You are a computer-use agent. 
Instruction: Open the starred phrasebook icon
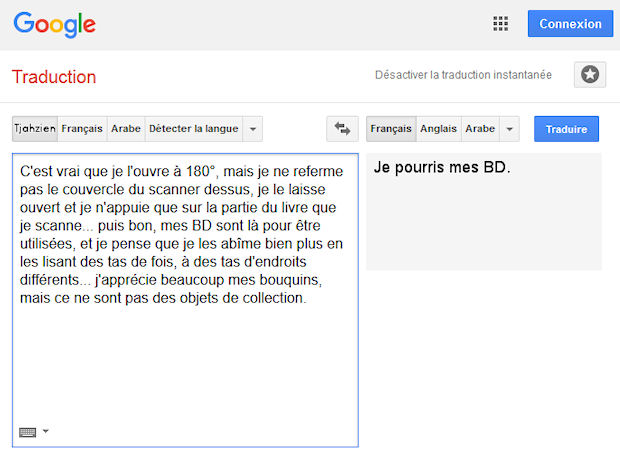click(x=589, y=75)
